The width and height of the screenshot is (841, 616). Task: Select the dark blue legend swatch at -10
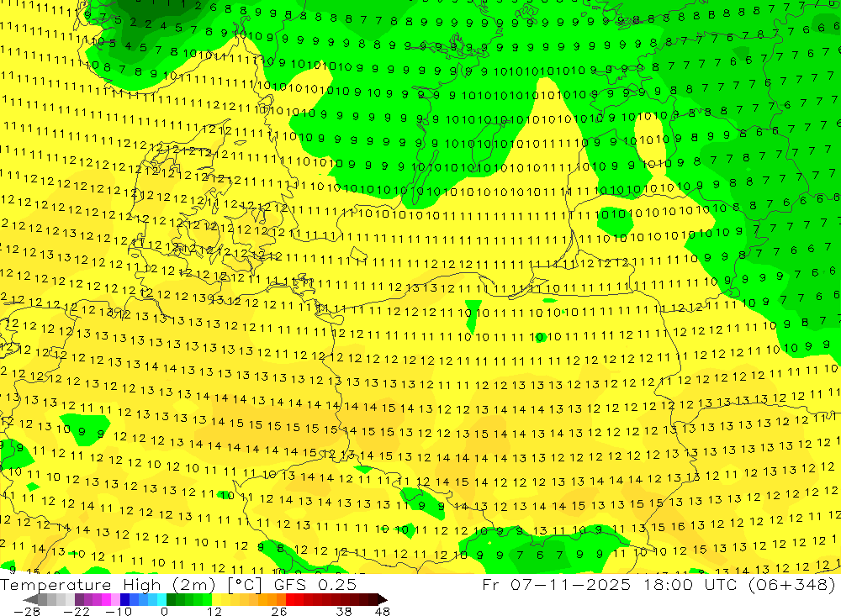pyautogui.click(x=124, y=599)
